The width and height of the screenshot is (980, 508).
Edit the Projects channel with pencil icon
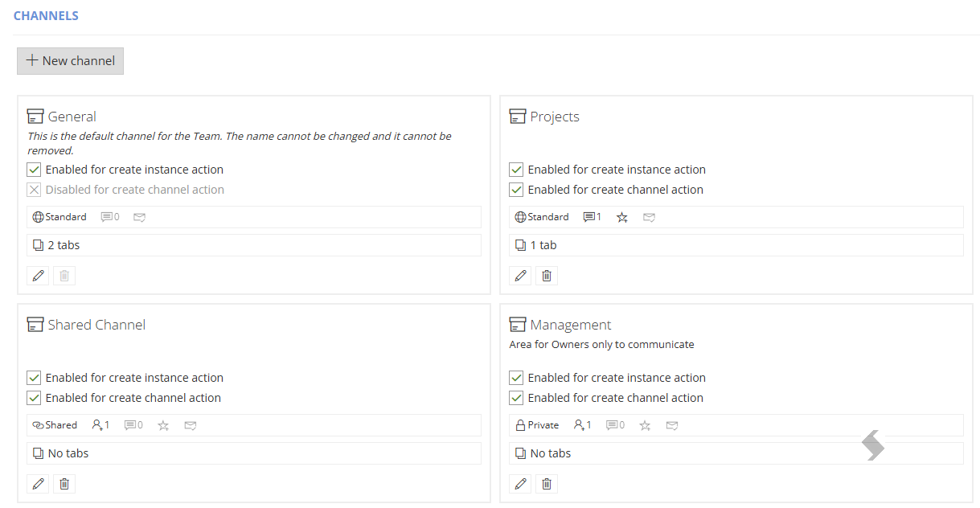click(x=520, y=276)
